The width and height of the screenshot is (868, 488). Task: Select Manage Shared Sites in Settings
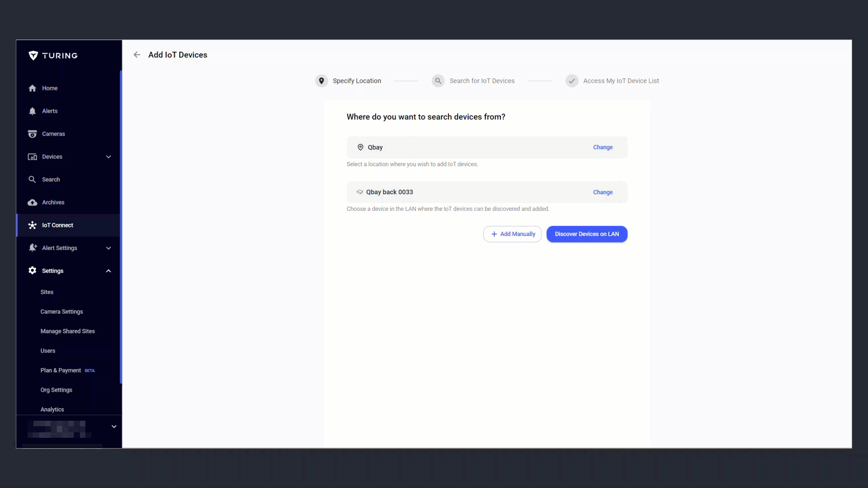pos(68,331)
